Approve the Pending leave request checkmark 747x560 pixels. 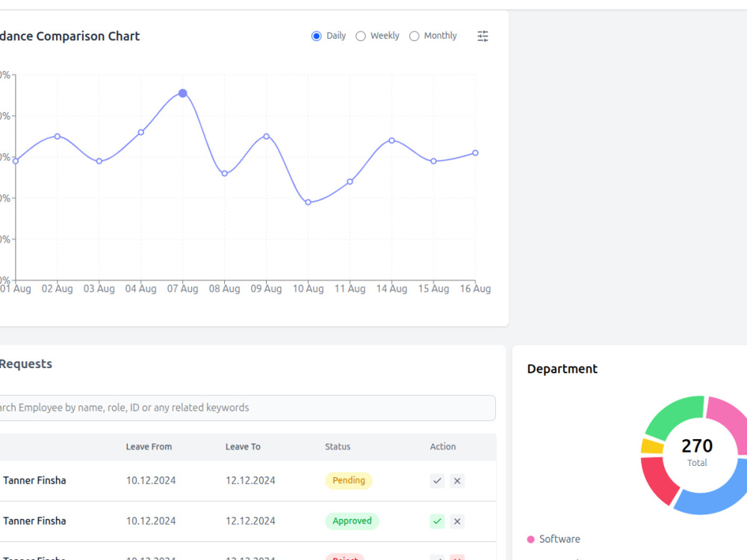click(437, 481)
